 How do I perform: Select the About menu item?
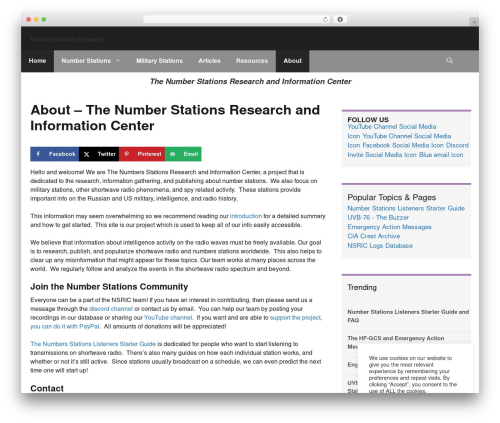coord(292,61)
